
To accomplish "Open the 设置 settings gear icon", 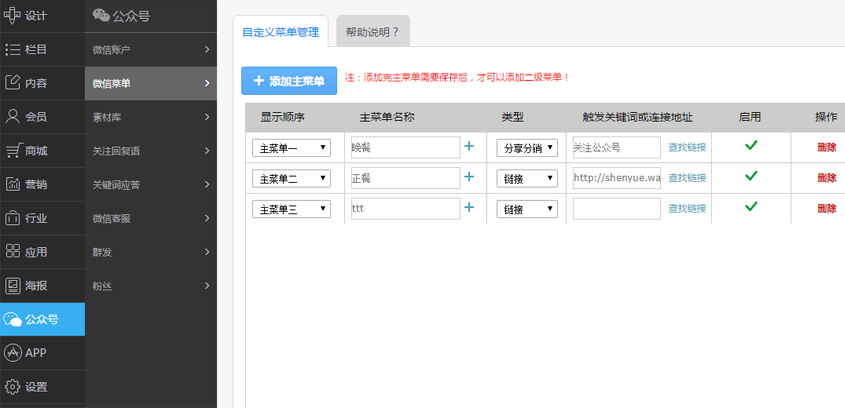I will coord(13,387).
